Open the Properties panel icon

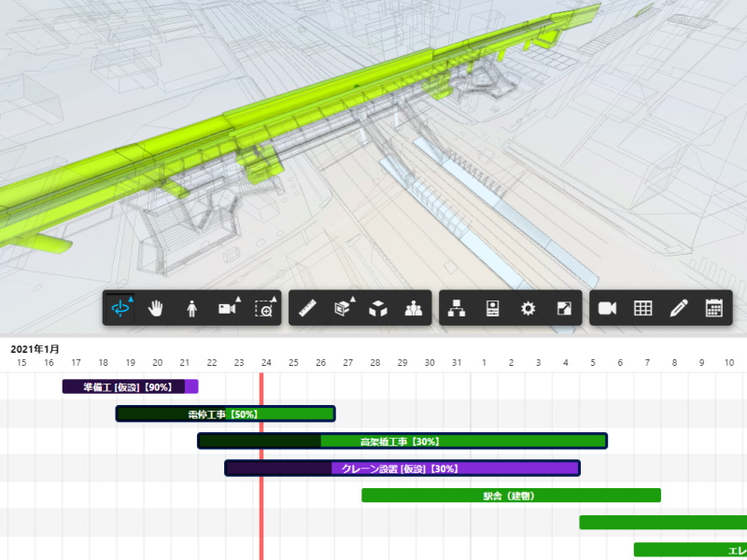point(493,308)
